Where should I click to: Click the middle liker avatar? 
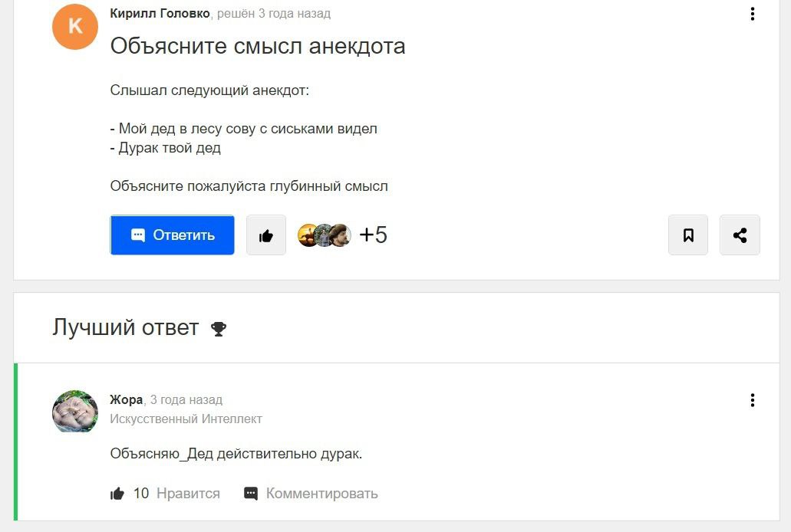pos(324,235)
